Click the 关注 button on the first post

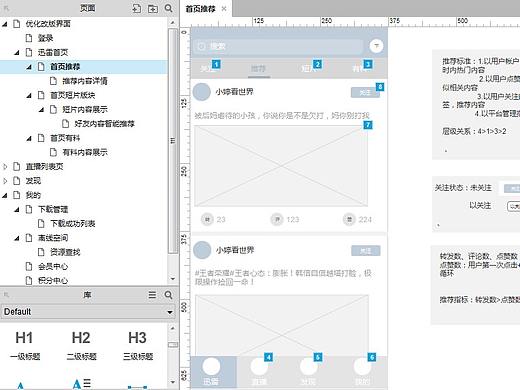(365, 92)
